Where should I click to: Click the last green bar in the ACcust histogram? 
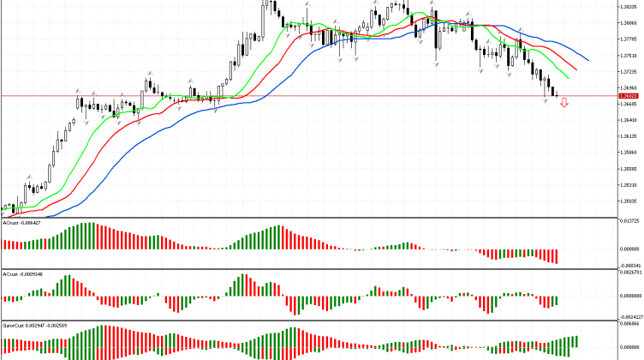coord(555,301)
